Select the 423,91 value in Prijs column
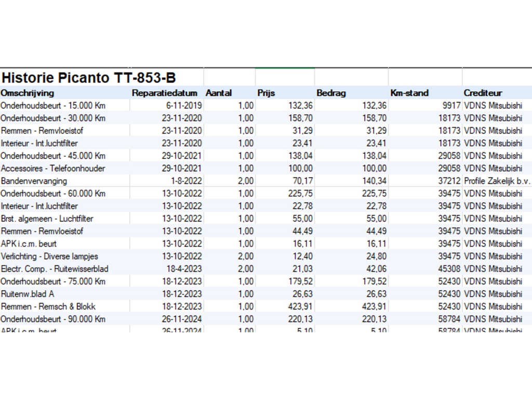This screenshot has width=532, height=399. point(300,307)
